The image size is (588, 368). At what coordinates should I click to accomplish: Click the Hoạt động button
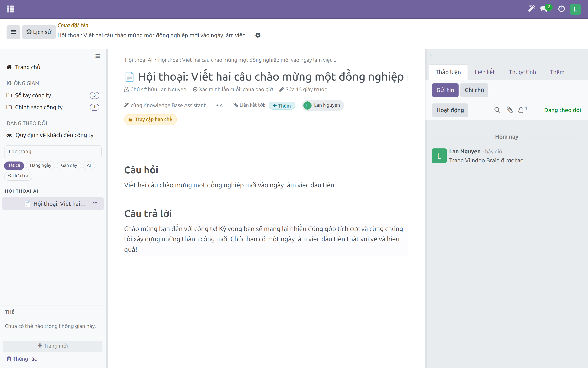point(450,110)
